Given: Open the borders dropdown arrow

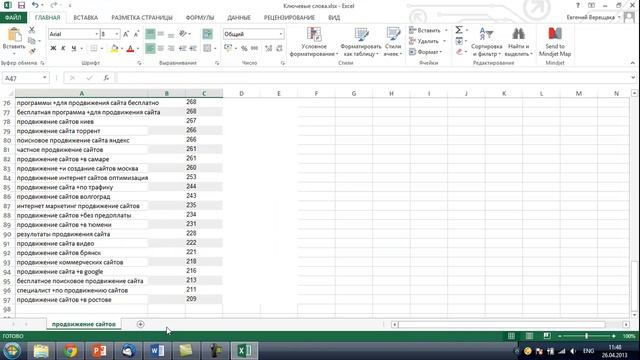Looking at the screenshot, I should click(102, 49).
